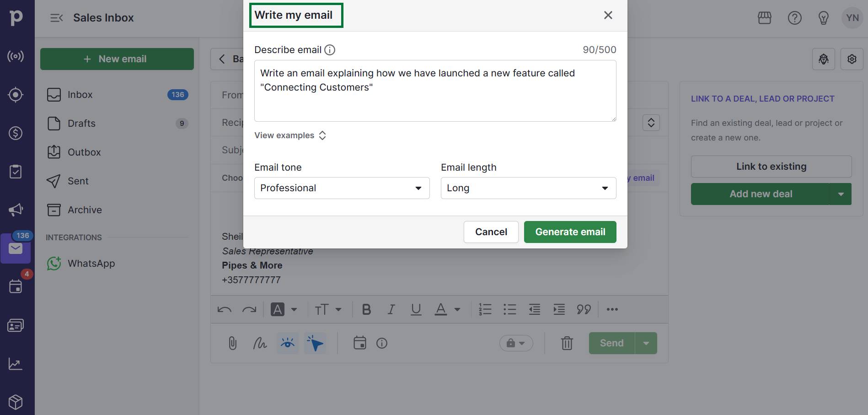Open Email length Long dropdown
Viewport: 868px width, 415px height.
pos(529,188)
